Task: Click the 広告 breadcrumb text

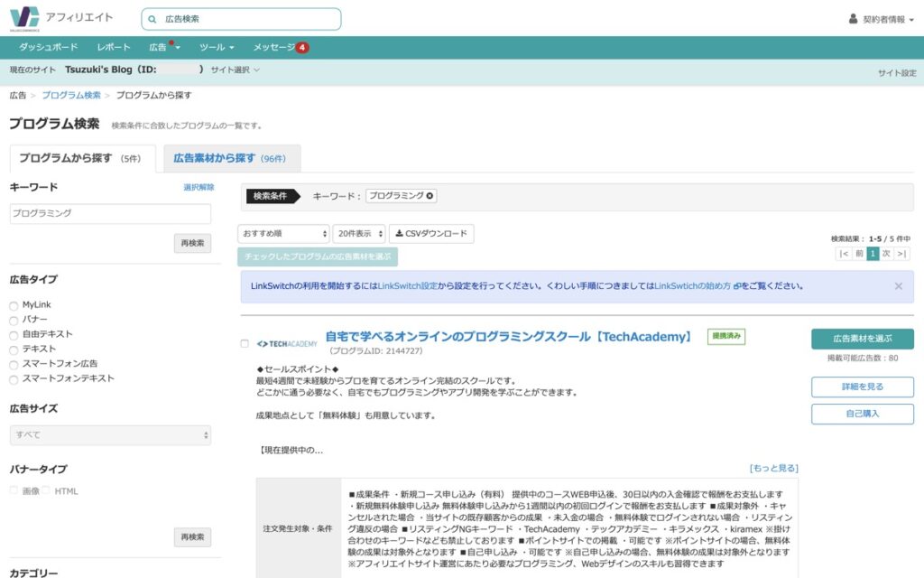Action: 18,95
